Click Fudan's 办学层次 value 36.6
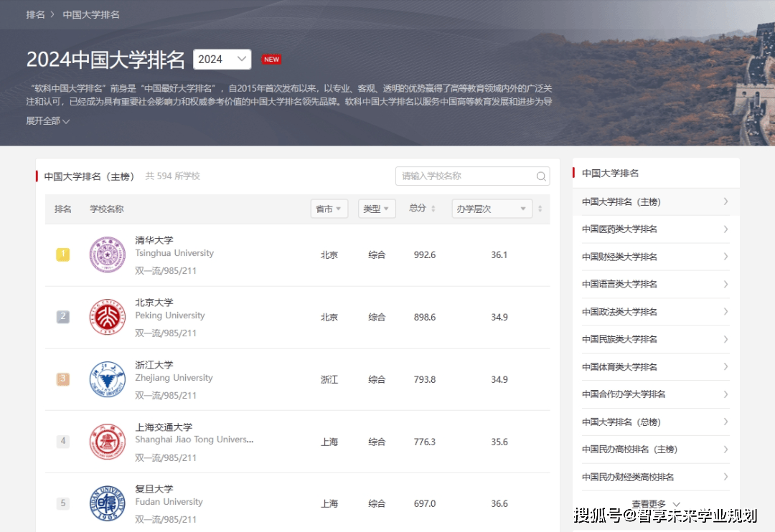The width and height of the screenshot is (775, 532). (x=499, y=503)
